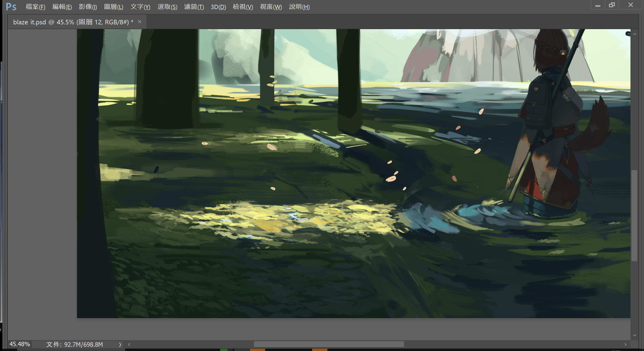Click the 45.48% zoom level field
Viewport: 644px width, 351px height.
(x=20, y=344)
